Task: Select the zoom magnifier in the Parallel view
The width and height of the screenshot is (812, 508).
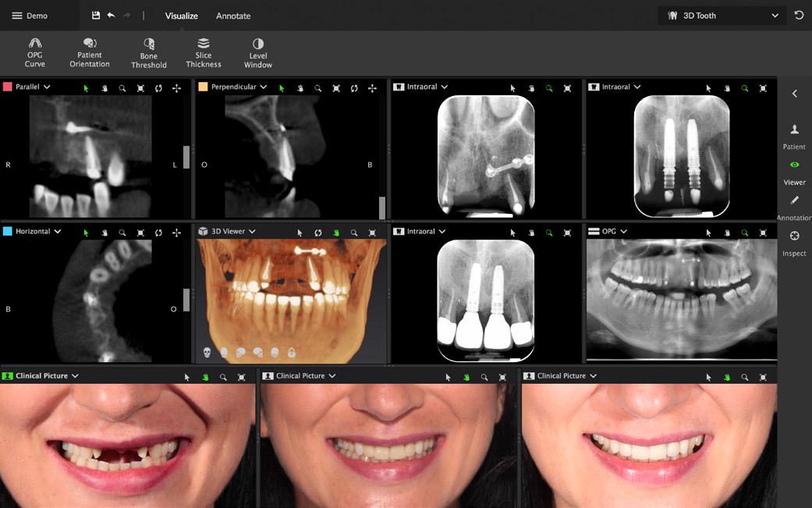Action: (x=122, y=88)
